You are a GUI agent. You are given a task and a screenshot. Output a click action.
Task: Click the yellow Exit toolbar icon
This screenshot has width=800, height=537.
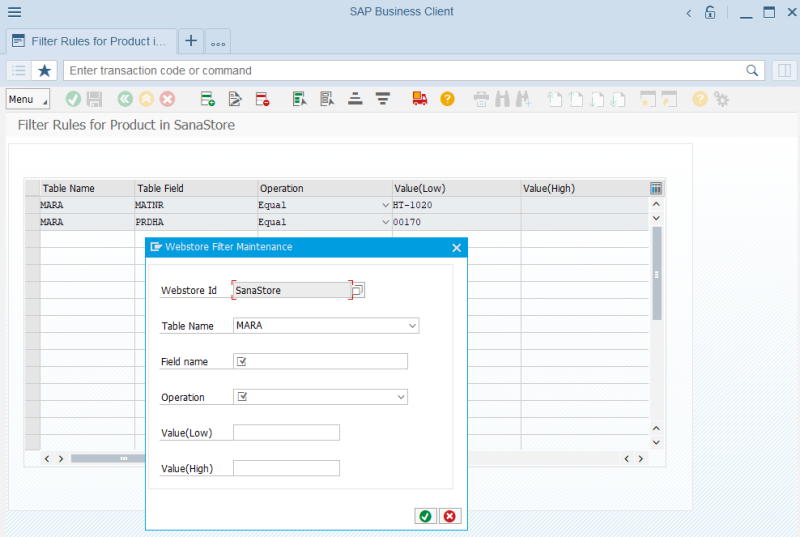(146, 98)
